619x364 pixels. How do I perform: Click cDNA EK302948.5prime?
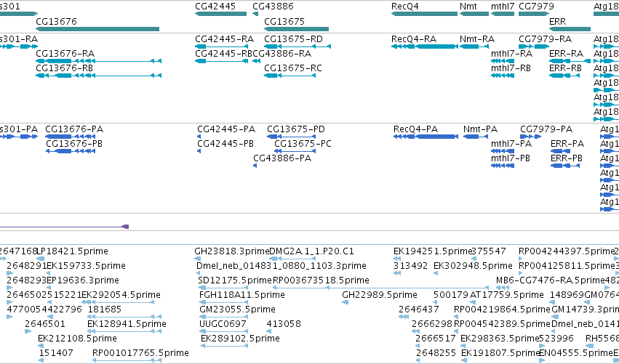(x=473, y=265)
